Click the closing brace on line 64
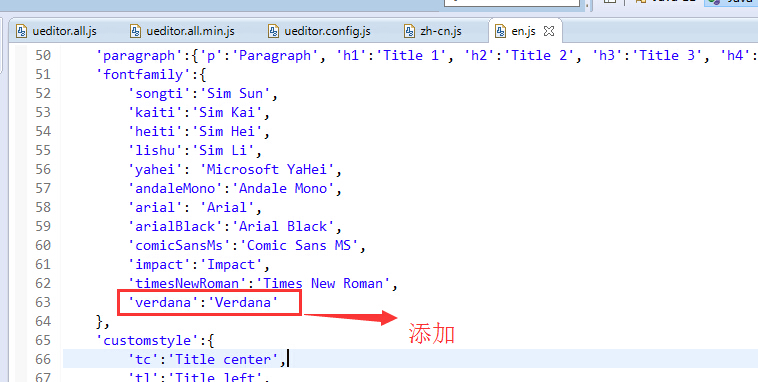758x382 pixels. pos(100,322)
